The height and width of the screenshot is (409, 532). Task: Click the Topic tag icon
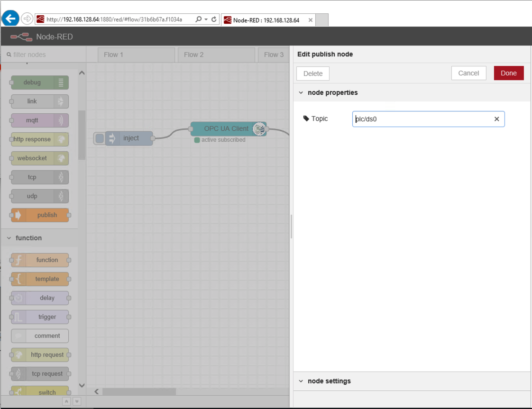pos(306,118)
